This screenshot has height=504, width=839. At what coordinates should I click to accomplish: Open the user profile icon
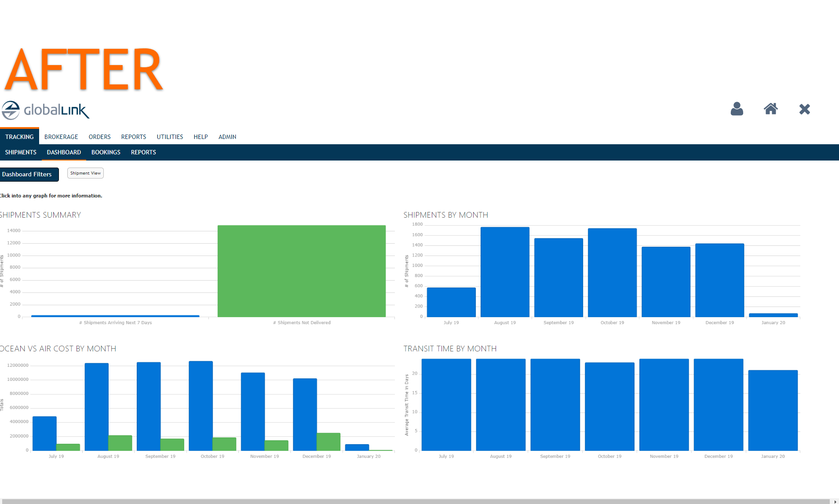click(737, 109)
